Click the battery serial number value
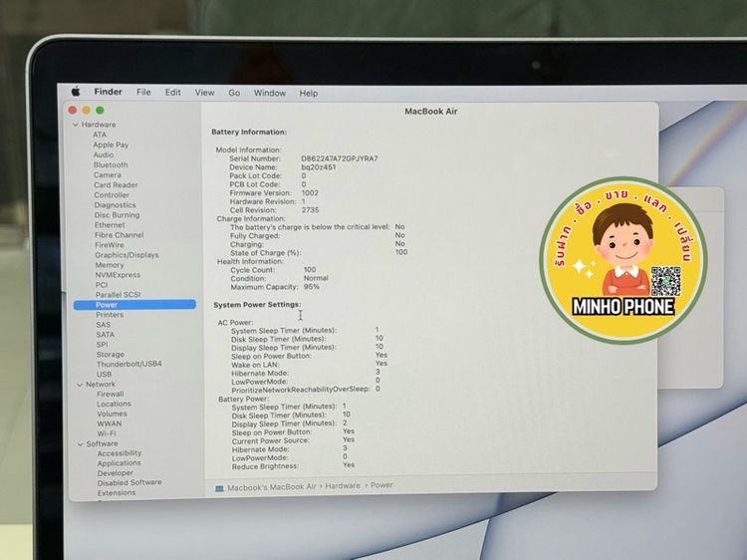The height and width of the screenshot is (560, 747). click(340, 158)
